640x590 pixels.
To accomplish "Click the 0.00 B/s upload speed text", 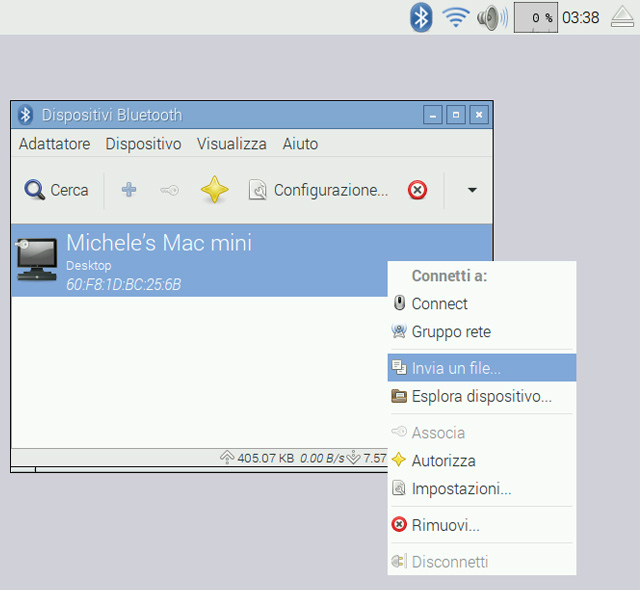I will (x=322, y=458).
